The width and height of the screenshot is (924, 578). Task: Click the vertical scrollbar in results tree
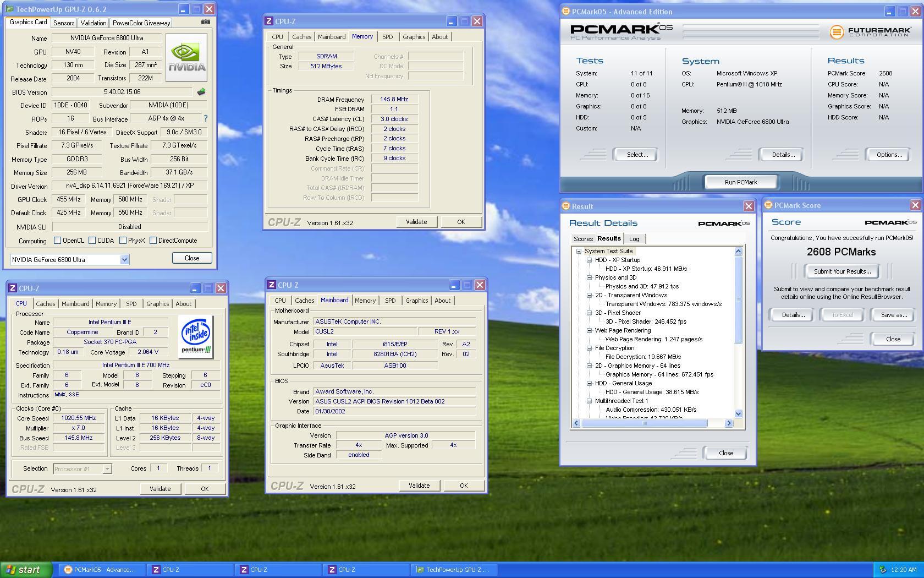pyautogui.click(x=738, y=299)
